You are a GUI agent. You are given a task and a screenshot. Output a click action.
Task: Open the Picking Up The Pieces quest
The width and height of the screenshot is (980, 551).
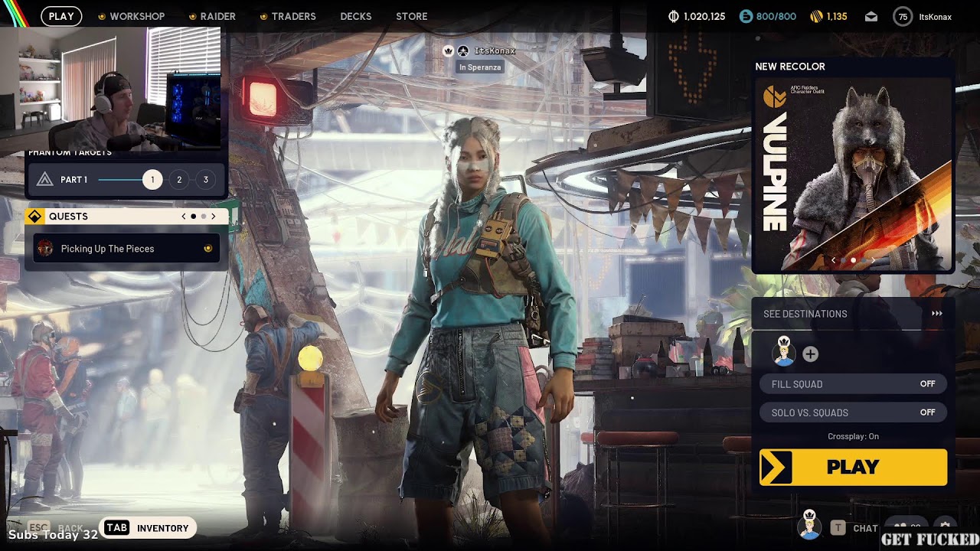127,248
